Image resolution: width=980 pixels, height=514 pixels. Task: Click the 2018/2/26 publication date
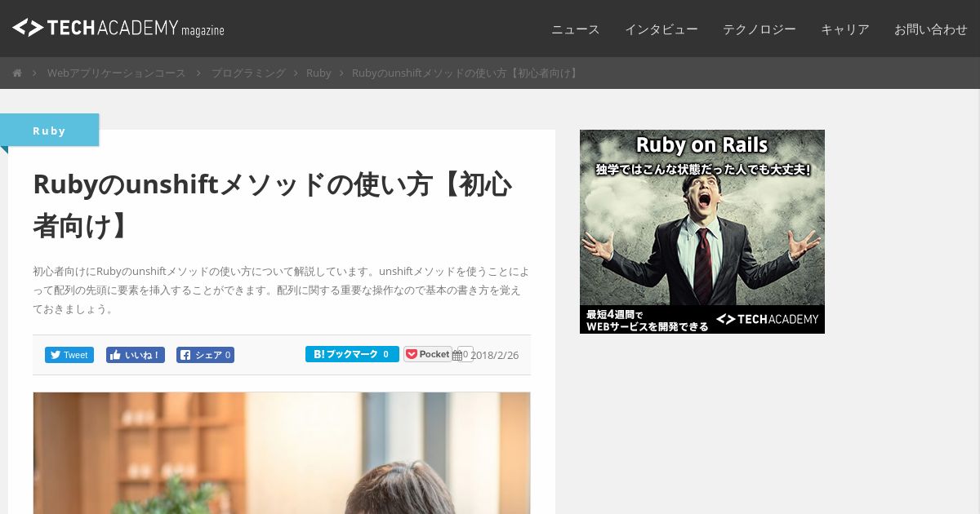click(x=495, y=356)
